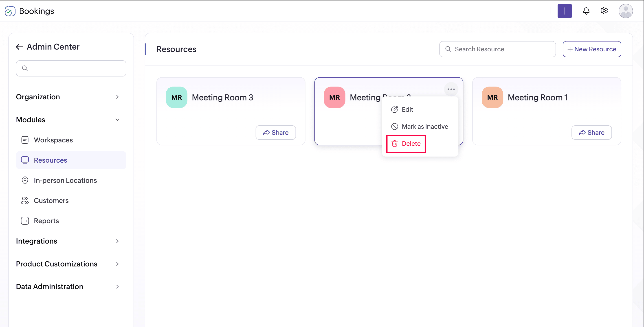Image resolution: width=644 pixels, height=327 pixels.
Task: Click the In-person Locations pin icon
Action: click(25, 180)
